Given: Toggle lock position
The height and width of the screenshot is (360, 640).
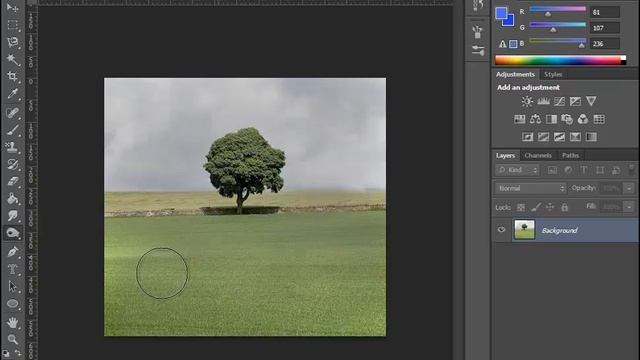Looking at the screenshot, I should pyautogui.click(x=550, y=207).
